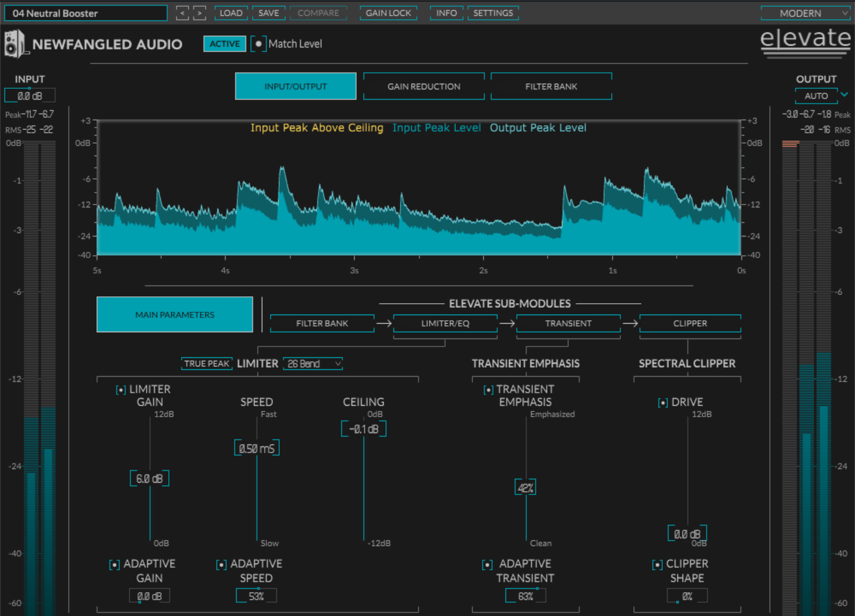Switch to the INPUT/OUTPUT display tab
Image resolution: width=855 pixels, height=616 pixels.
pyautogui.click(x=296, y=86)
